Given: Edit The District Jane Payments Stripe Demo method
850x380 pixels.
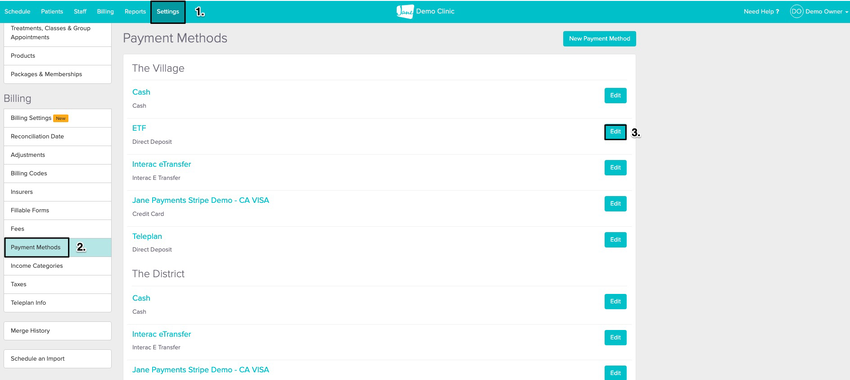Looking at the screenshot, I should [x=615, y=373].
